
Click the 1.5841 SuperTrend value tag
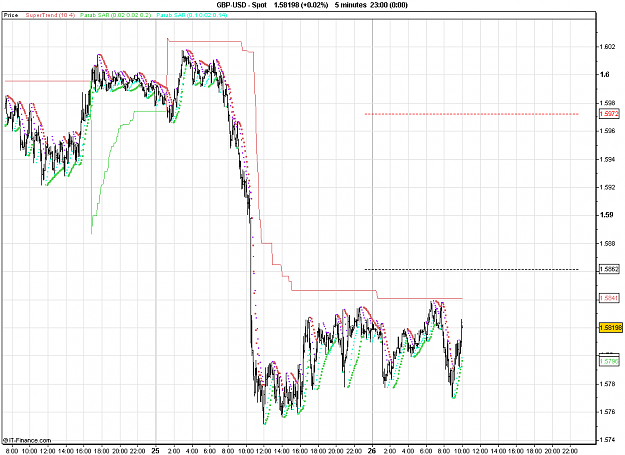coord(609,298)
